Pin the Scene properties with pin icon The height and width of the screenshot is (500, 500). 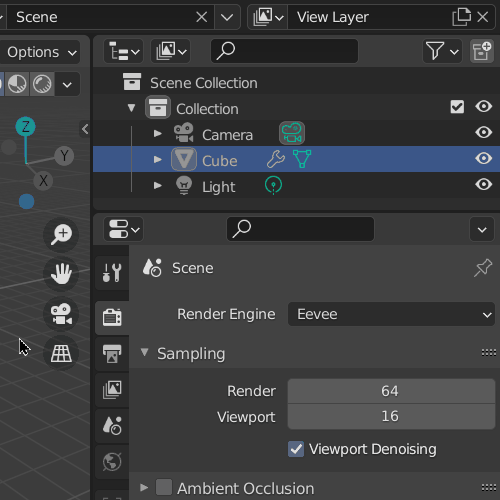click(x=483, y=268)
